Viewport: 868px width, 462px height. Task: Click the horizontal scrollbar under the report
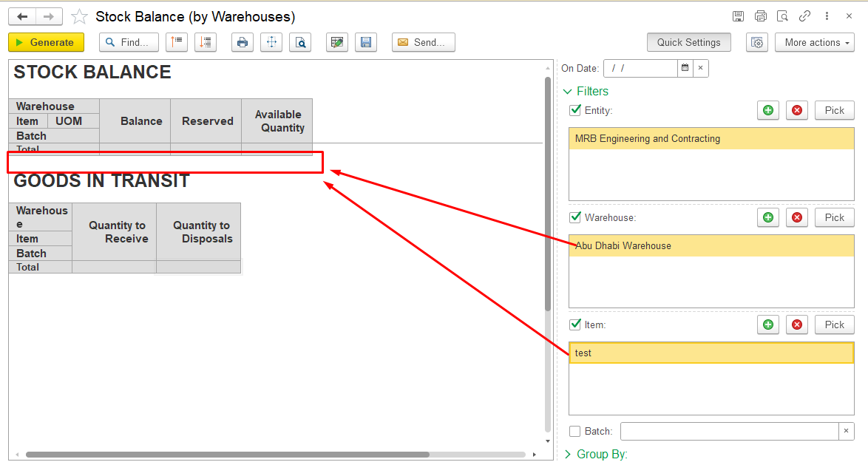[228, 455]
